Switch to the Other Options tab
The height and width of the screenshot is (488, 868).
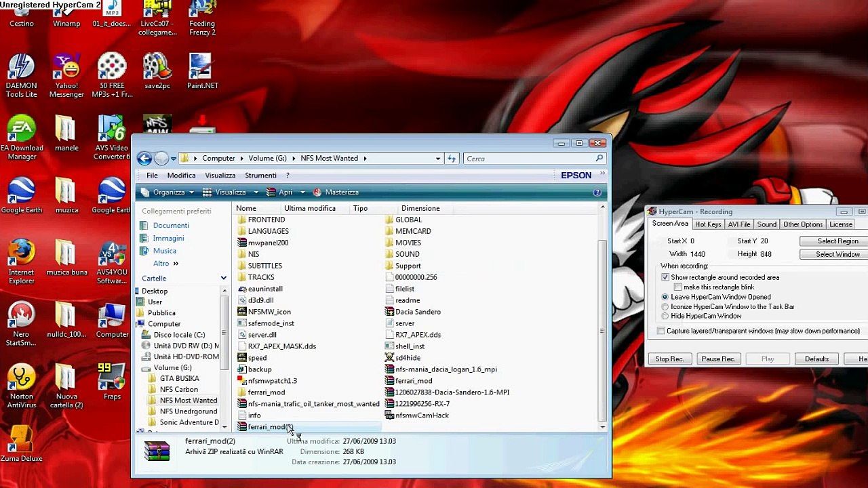pyautogui.click(x=803, y=224)
